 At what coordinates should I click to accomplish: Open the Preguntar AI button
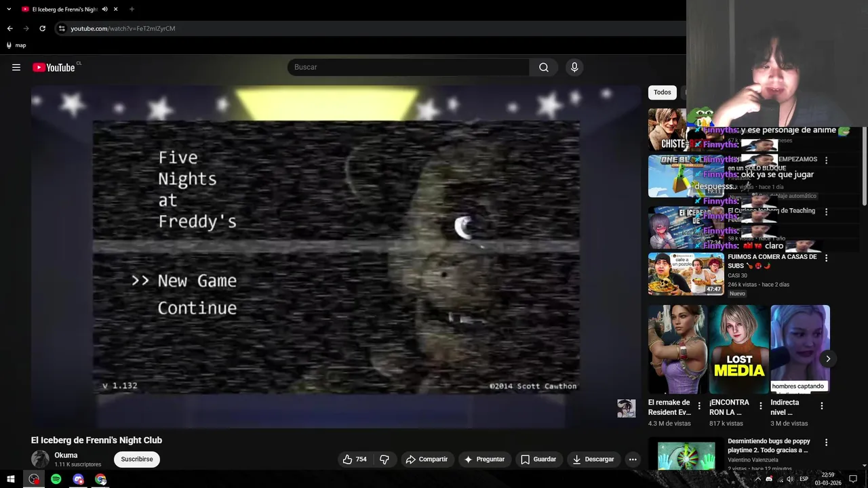484,459
